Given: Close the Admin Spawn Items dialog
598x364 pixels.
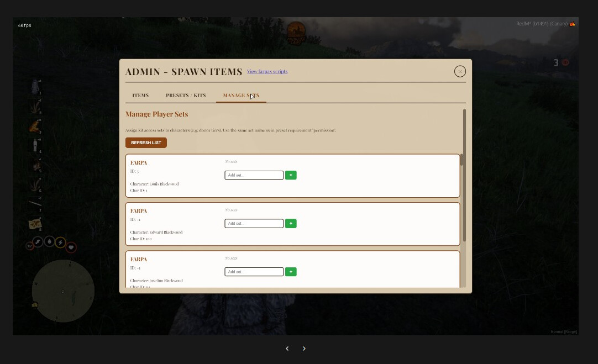Looking at the screenshot, I should 460,71.
